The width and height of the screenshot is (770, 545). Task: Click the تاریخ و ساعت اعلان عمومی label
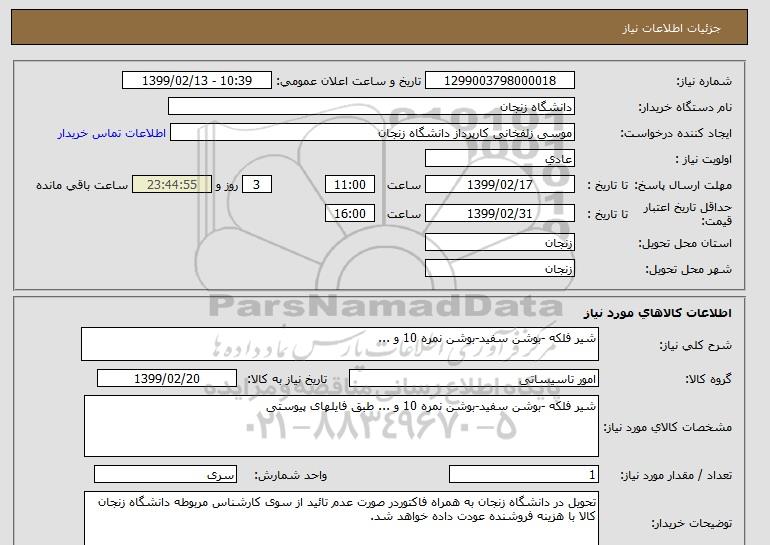coord(349,82)
